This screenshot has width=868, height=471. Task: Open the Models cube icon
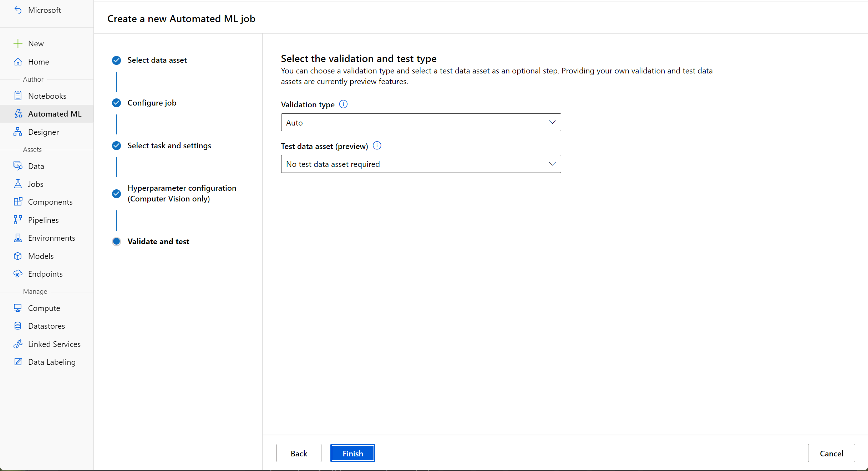click(x=18, y=256)
